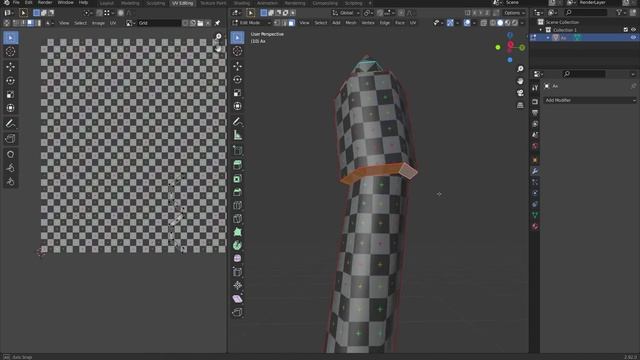Screen dimensions: 640x360
Task: Select the UV editor Transform tool
Action: pyautogui.click(x=11, y=108)
